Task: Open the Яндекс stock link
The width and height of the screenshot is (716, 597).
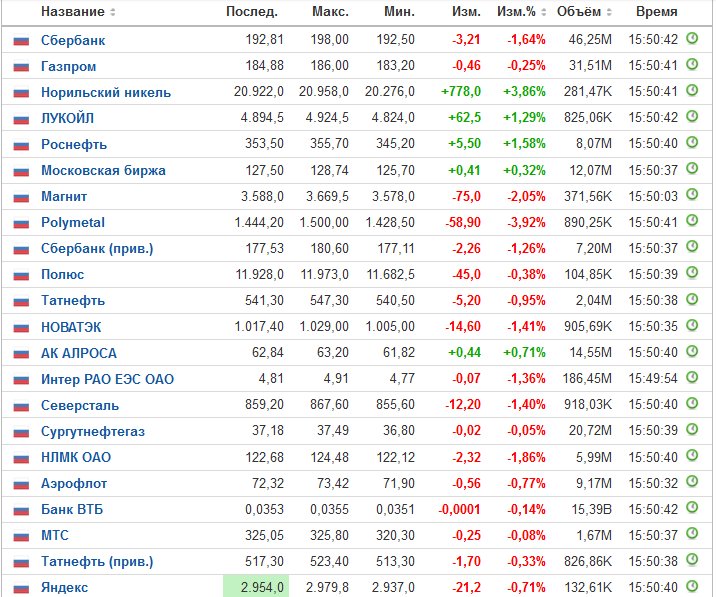Action: coord(64,587)
